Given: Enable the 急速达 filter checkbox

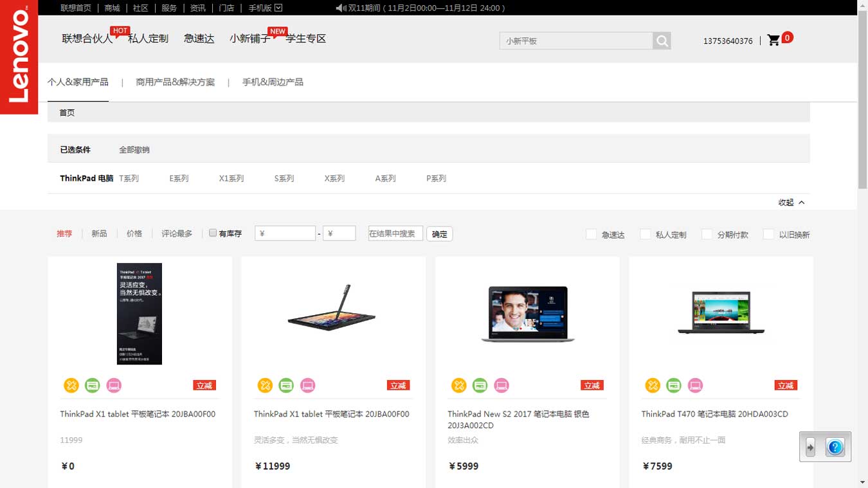Looking at the screenshot, I should point(591,234).
